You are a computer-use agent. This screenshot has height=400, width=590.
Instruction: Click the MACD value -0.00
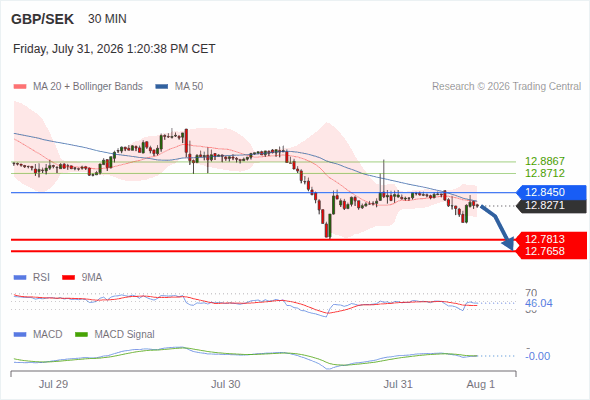point(538,356)
